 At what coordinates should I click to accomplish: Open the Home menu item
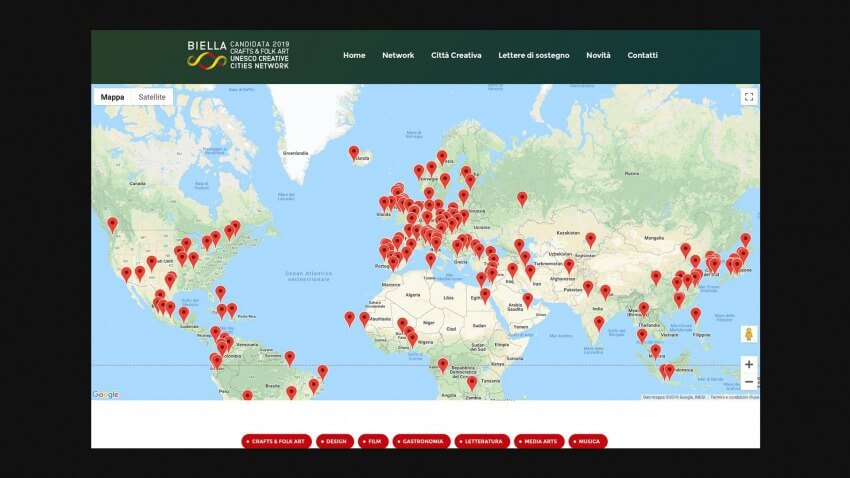354,55
